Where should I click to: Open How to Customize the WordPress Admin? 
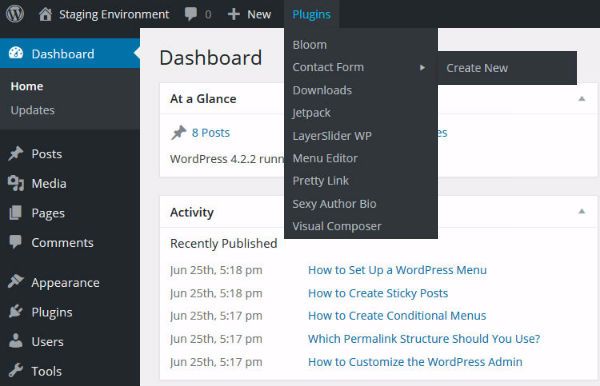pos(415,362)
